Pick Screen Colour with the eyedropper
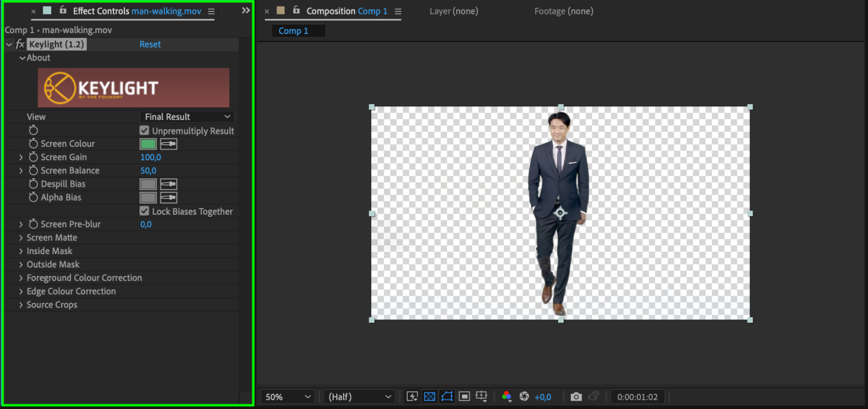The height and width of the screenshot is (409, 868). (168, 144)
